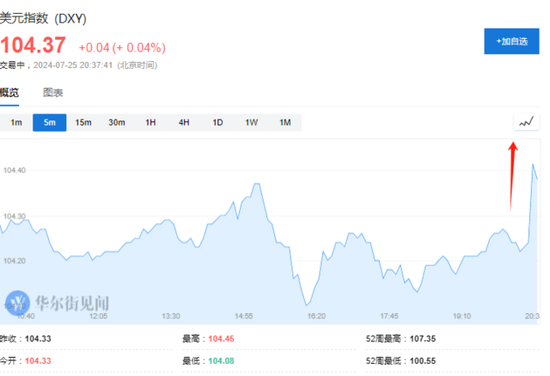Click the 104.37 current price

coord(33,45)
